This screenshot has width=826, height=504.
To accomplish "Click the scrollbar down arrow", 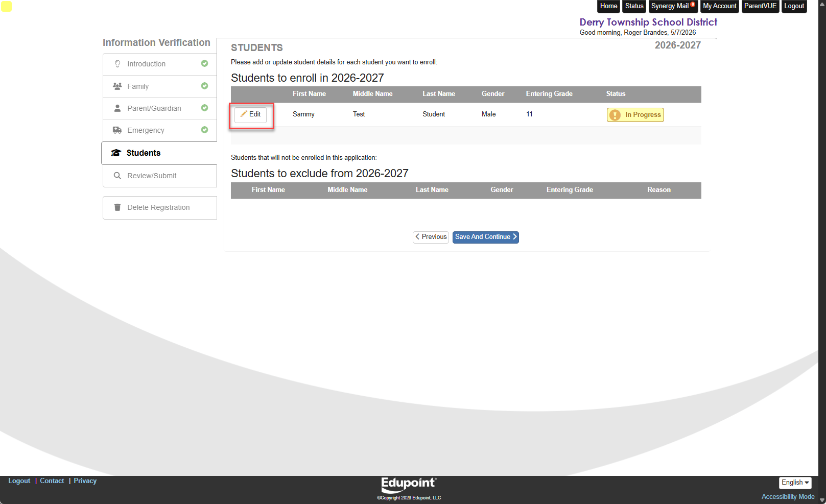I will (x=822, y=500).
